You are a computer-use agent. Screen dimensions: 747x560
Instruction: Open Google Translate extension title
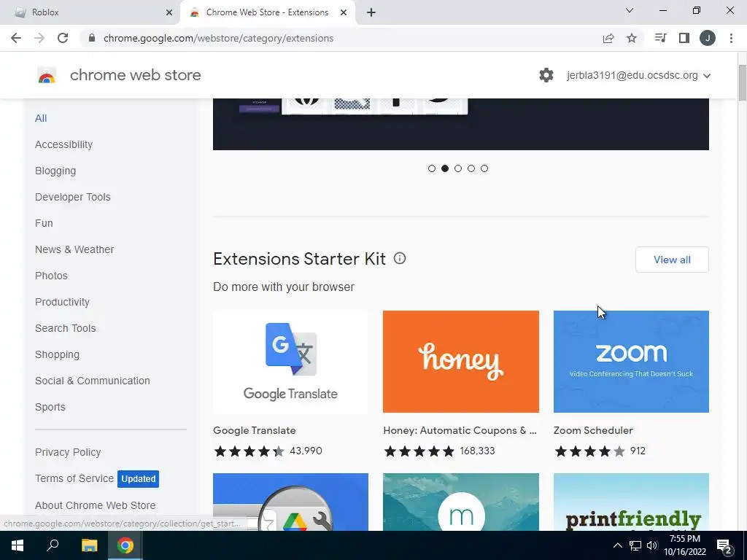click(x=255, y=430)
